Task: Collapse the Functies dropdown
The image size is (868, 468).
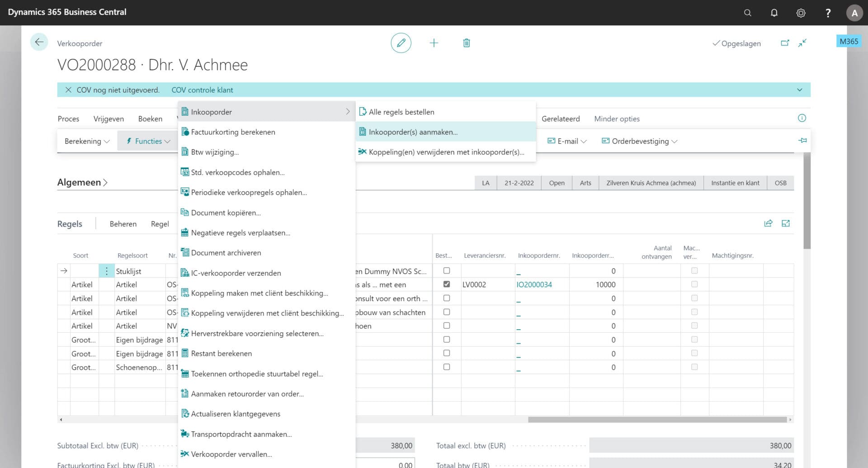Action: [x=148, y=141]
